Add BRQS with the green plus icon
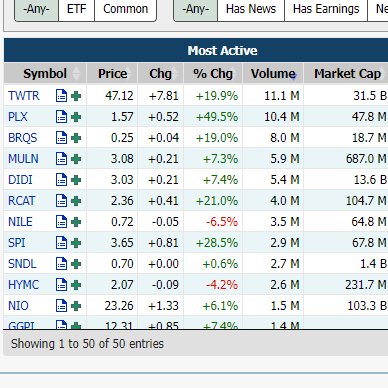The width and height of the screenshot is (388, 388). coord(76,138)
